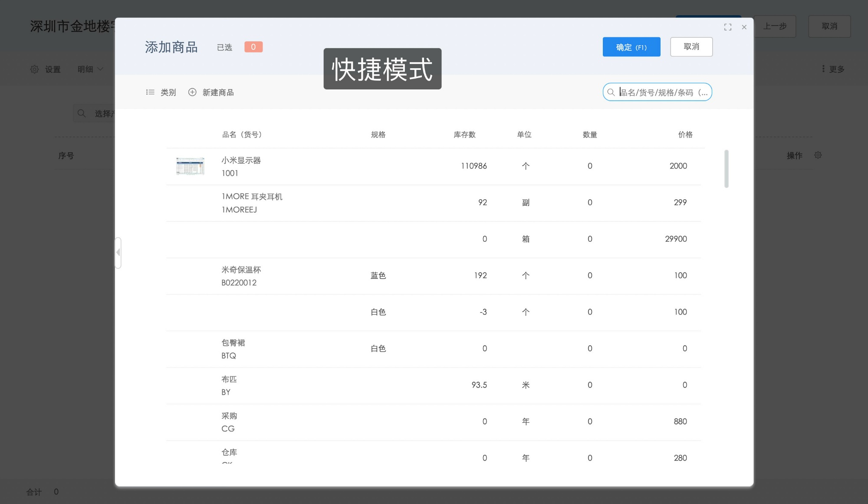Open the 明细 dropdown

tap(90, 69)
